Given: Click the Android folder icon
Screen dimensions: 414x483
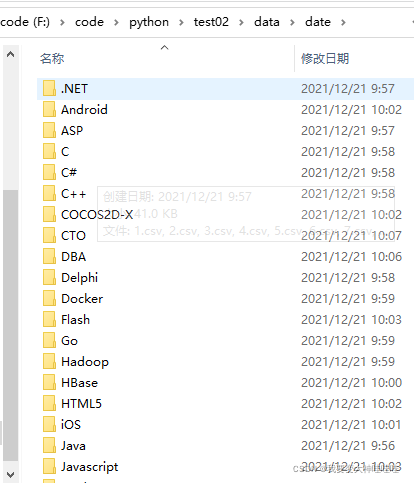Looking at the screenshot, I should click(49, 109).
